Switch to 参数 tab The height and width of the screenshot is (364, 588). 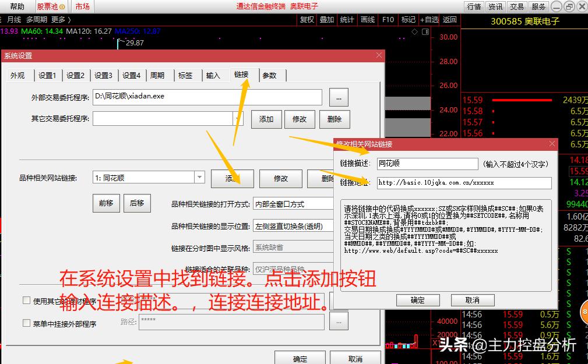(x=269, y=75)
